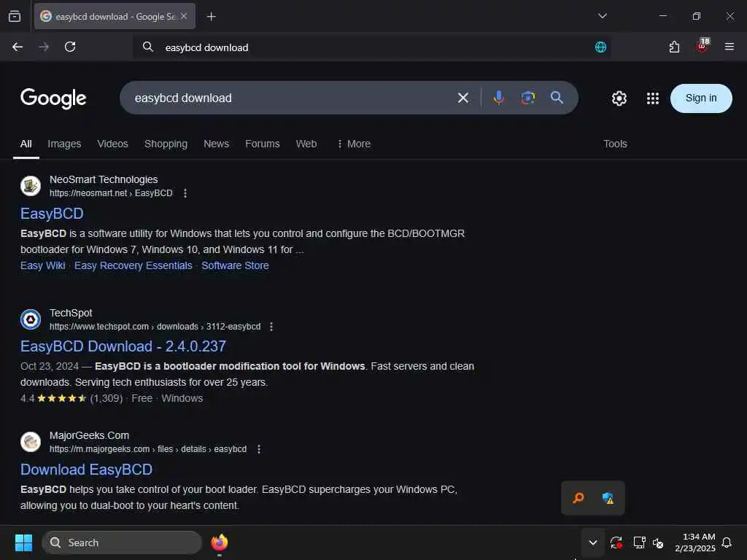Viewport: 747px width, 560px height.
Task: Click the Google logo
Action: click(53, 98)
